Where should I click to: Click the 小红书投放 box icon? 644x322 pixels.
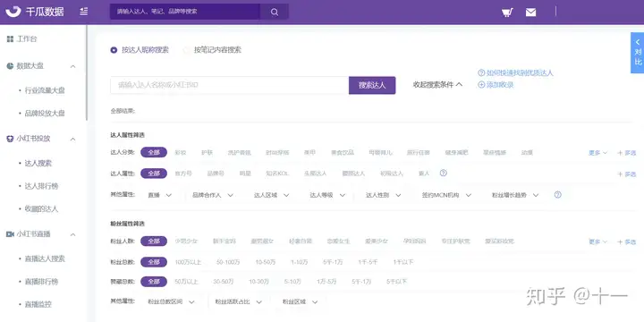[10, 139]
